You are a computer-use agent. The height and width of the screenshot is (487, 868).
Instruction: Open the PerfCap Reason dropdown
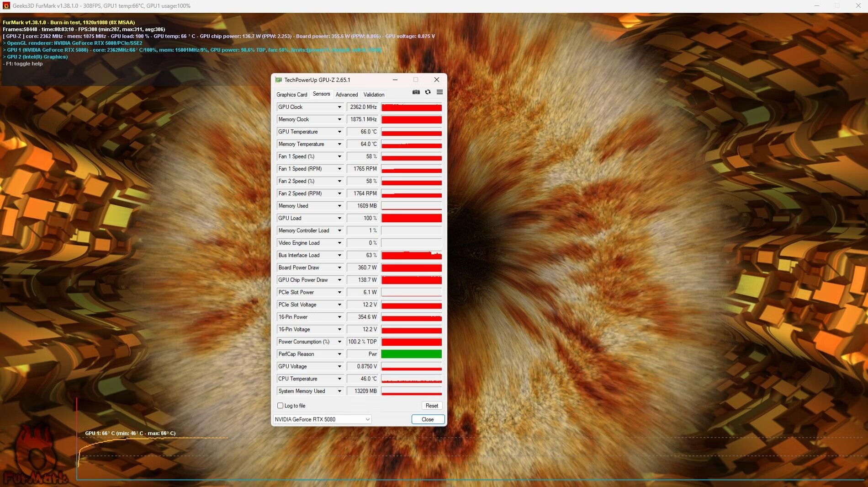tap(339, 354)
